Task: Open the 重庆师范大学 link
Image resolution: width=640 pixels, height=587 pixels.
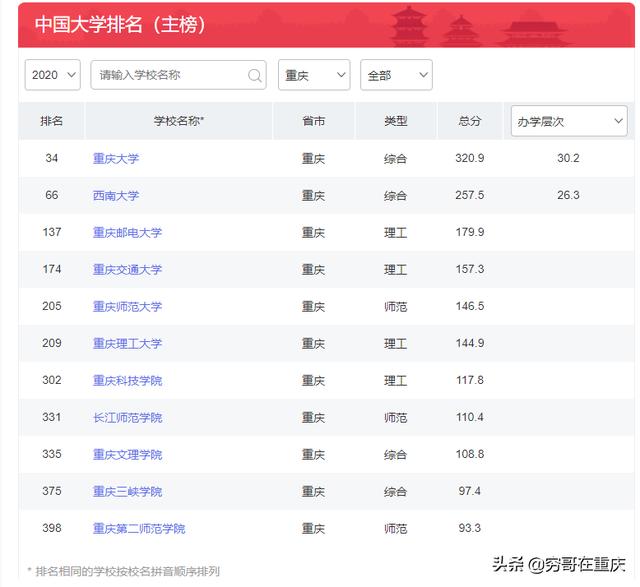Action: tap(127, 307)
